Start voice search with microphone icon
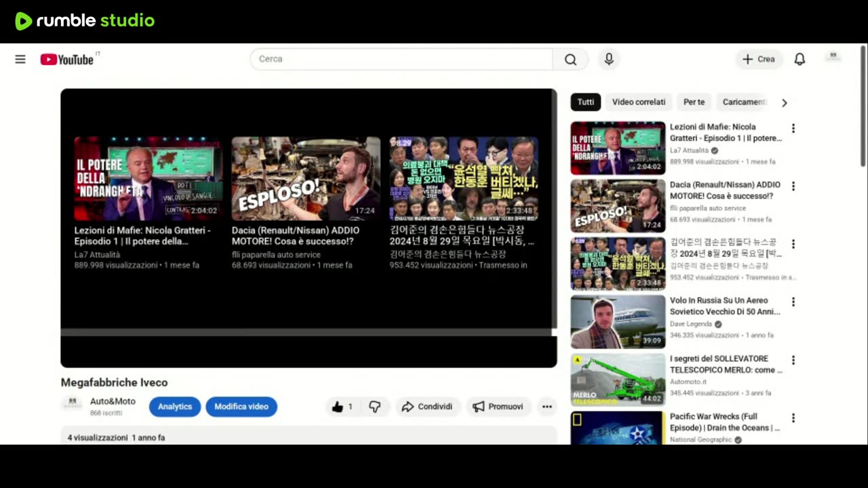This screenshot has width=868, height=488. 609,59
